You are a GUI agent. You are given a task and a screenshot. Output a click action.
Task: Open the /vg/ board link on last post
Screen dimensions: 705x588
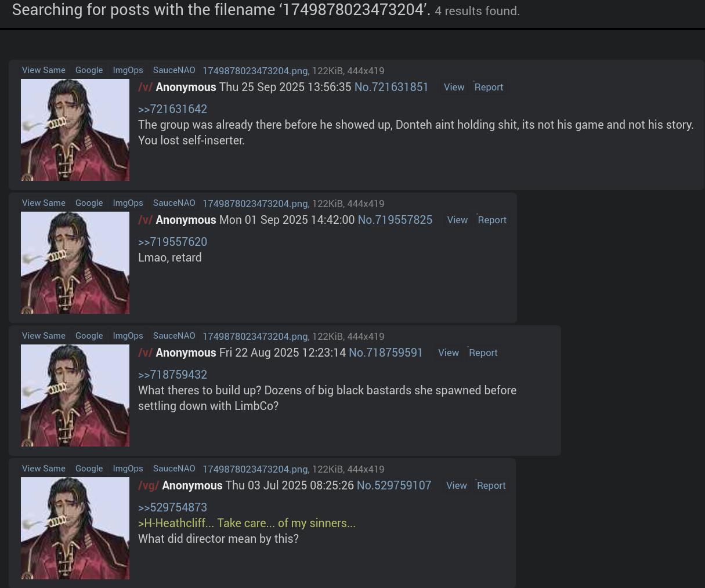pyautogui.click(x=149, y=485)
